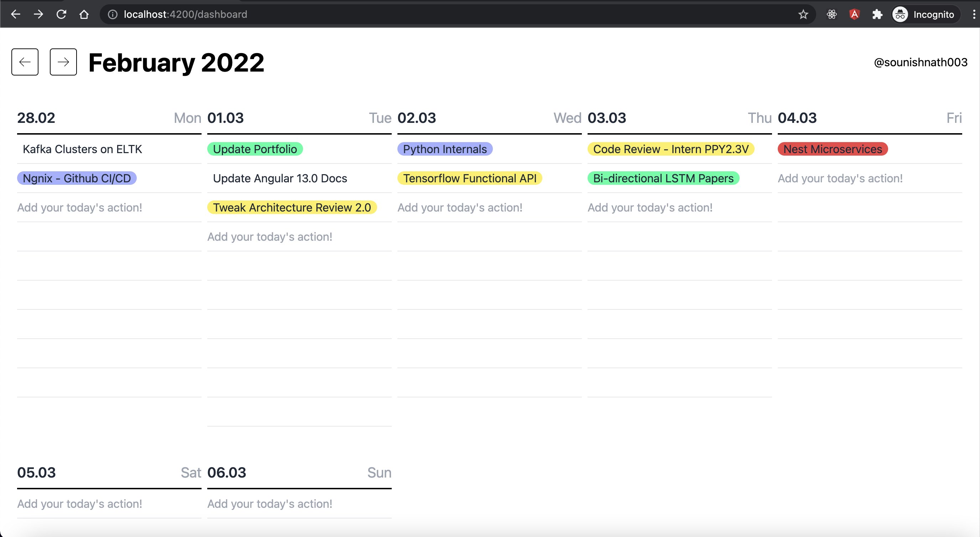Click the next week arrow button
This screenshot has height=537, width=980.
click(x=63, y=62)
